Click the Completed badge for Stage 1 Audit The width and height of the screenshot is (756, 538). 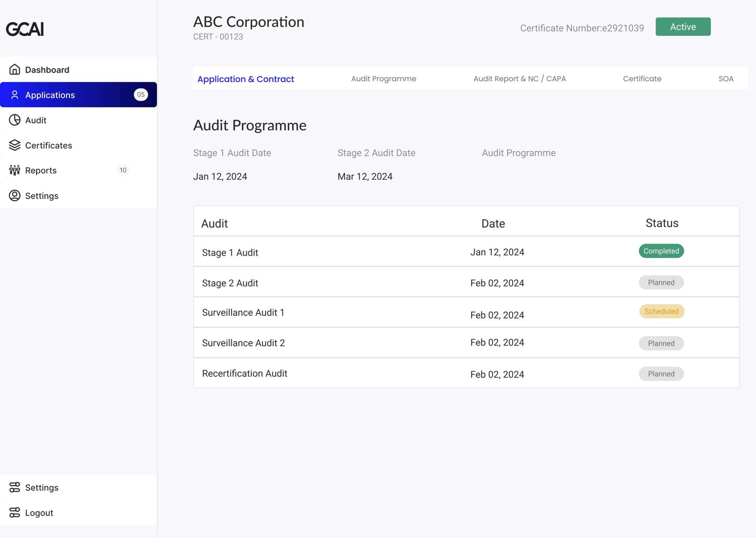coord(661,251)
